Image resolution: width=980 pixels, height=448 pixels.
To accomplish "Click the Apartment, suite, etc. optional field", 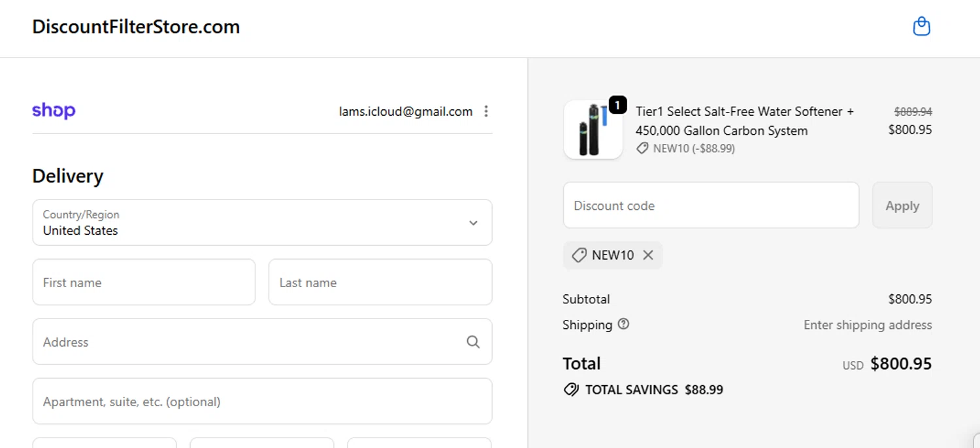I will [261, 402].
